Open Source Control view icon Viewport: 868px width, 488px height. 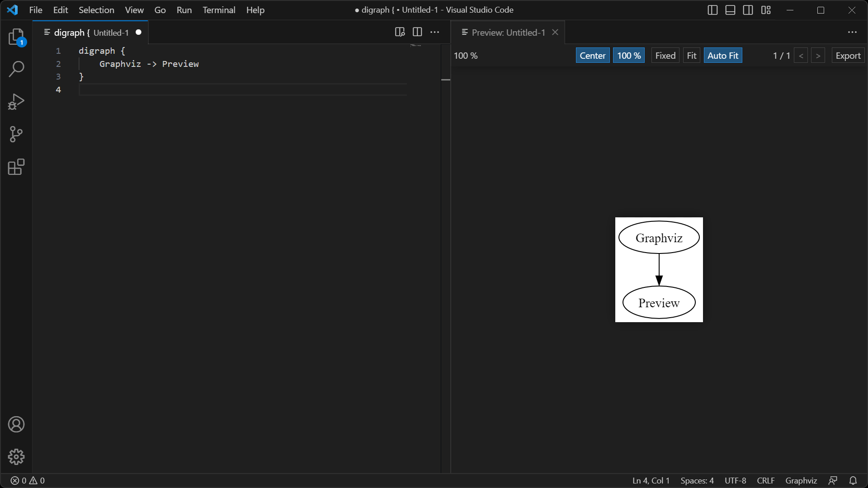(16, 134)
